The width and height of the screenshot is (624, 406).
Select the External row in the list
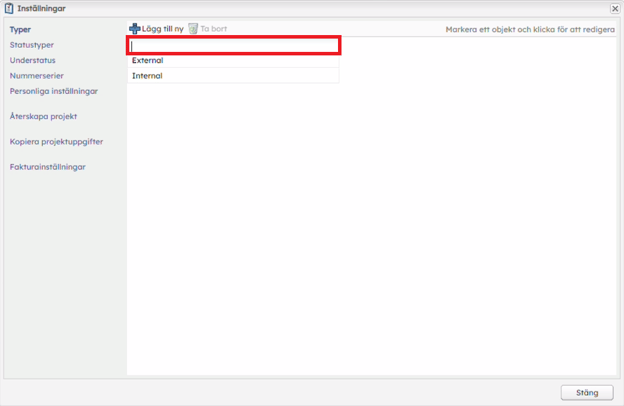[x=233, y=61]
